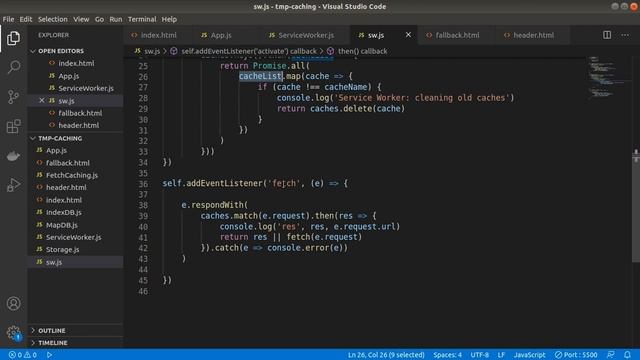Viewport: 640px width, 360px height.
Task: Change LF end of line sequence
Action: pos(501,355)
